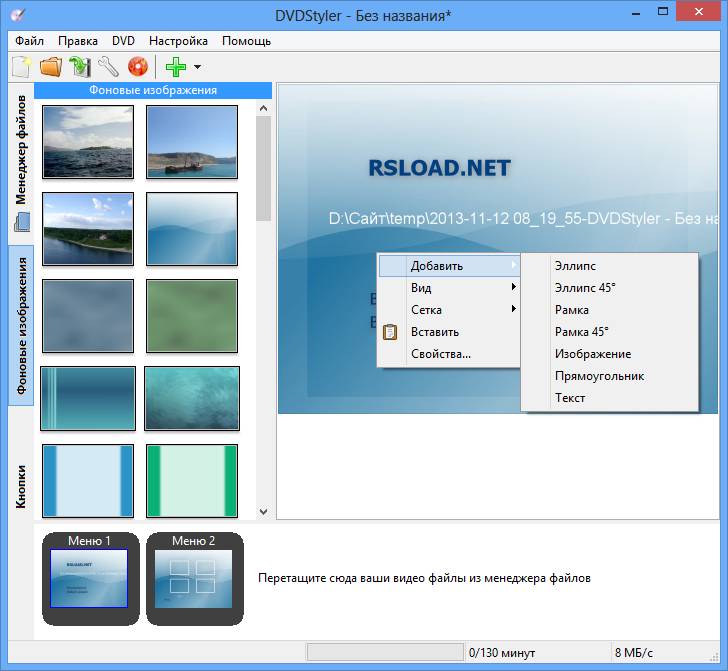Click the D:\Сайт\temp path text in preview
This screenshot has height=671, width=728.
point(523,218)
